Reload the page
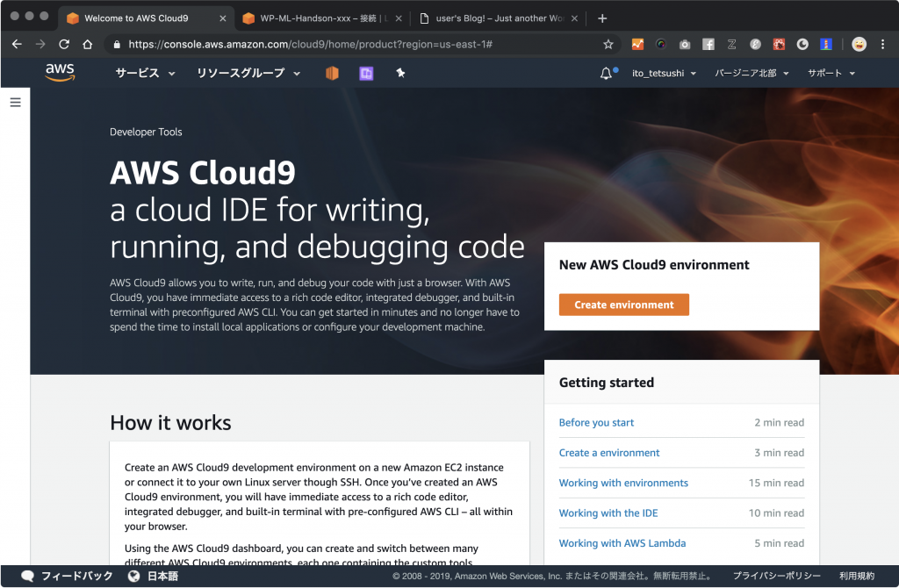Image resolution: width=899 pixels, height=588 pixels. 64,44
